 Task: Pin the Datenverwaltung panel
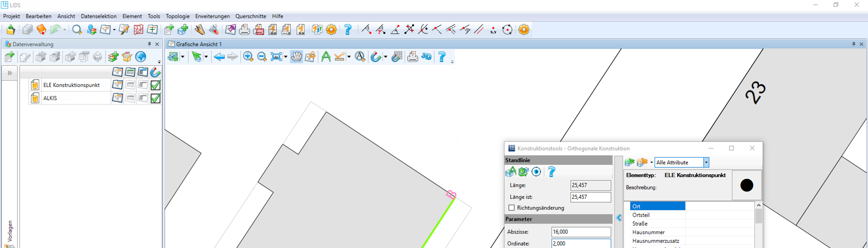[x=149, y=44]
